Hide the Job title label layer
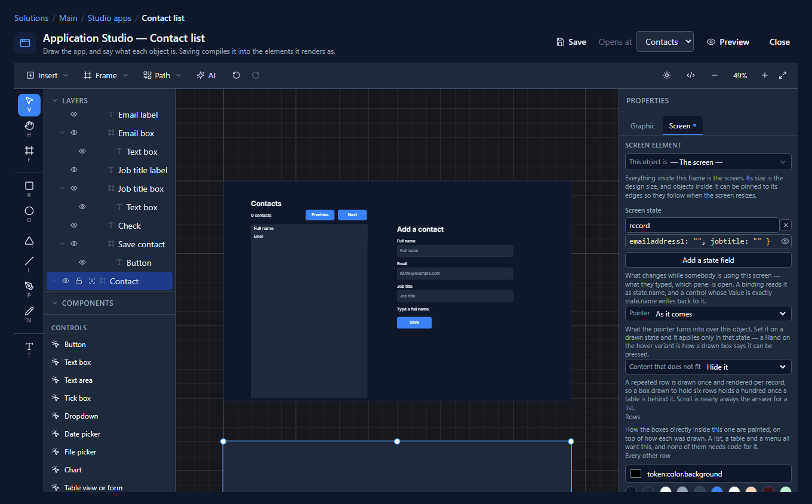Screen dimensions: 812x504 (x=74, y=170)
